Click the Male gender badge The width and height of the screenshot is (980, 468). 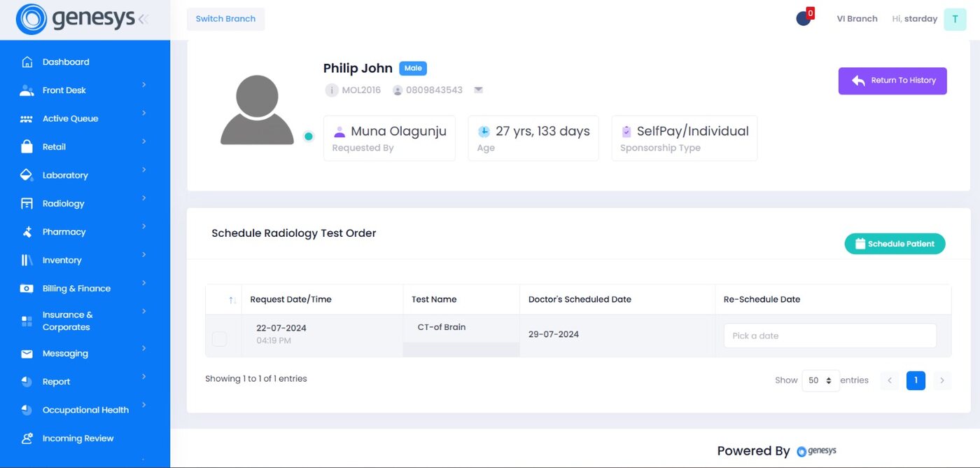[x=413, y=68]
